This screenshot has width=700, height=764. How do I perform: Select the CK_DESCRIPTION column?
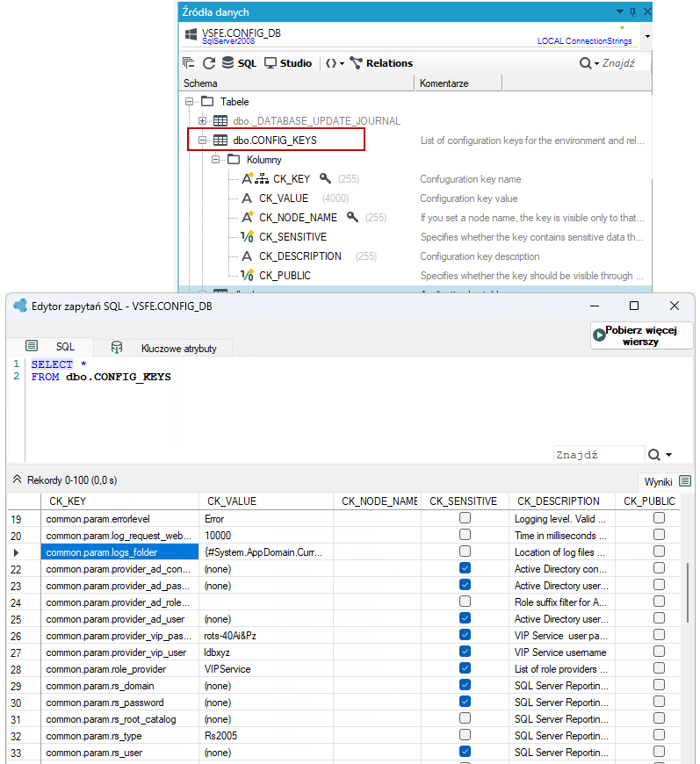pos(300,256)
